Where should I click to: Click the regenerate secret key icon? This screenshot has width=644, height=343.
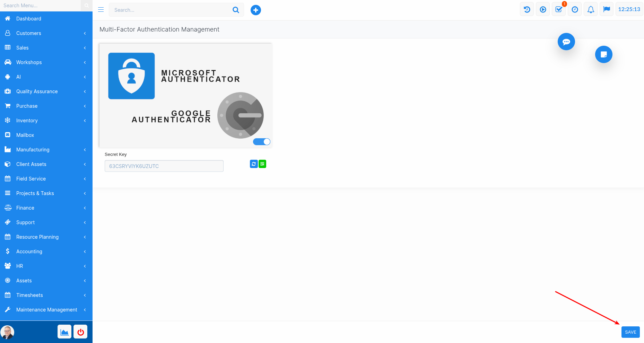point(254,164)
